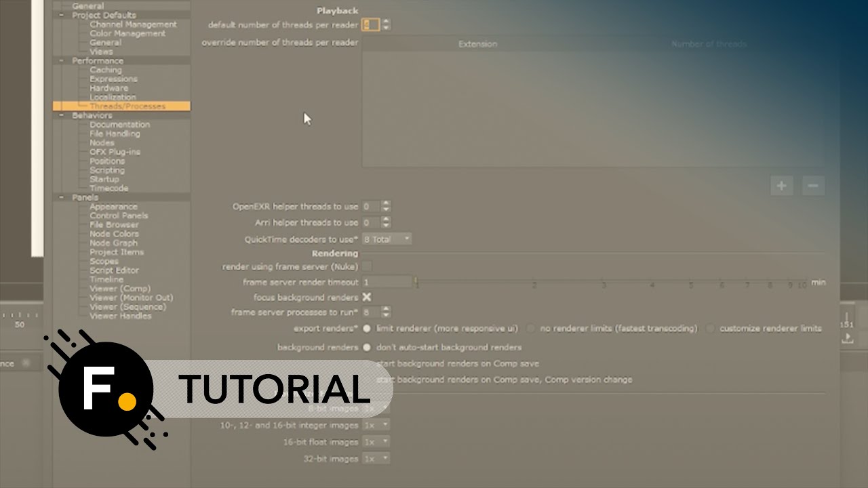
Task: Open the 10-, 12- and 16-bit integer images dropdown
Action: [x=376, y=425]
